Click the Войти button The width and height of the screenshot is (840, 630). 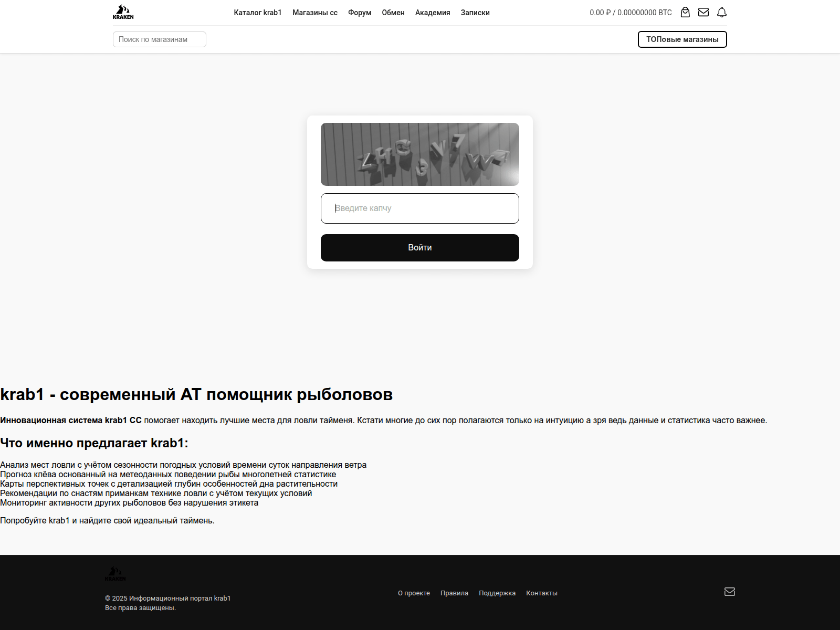[x=420, y=248]
